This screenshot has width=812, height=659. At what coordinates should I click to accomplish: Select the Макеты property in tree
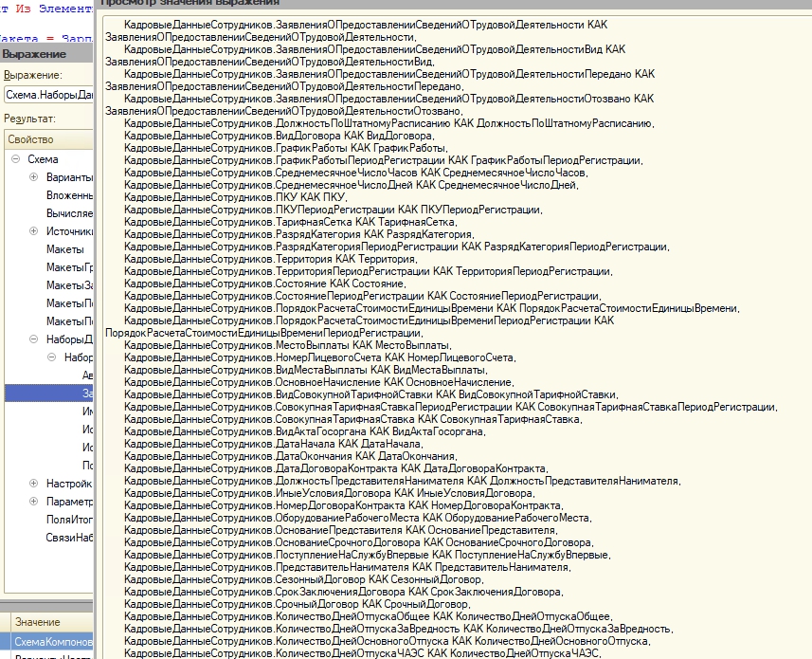[65, 249]
